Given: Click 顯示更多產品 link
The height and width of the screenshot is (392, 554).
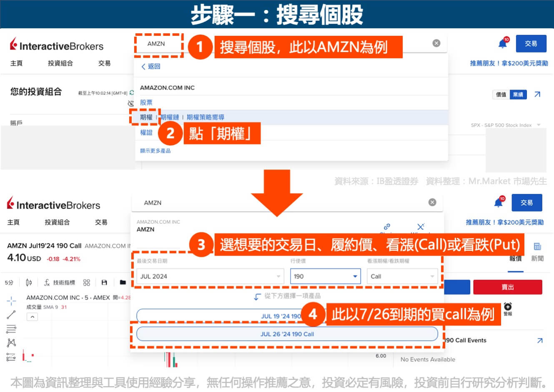Looking at the screenshot, I should pos(155,151).
